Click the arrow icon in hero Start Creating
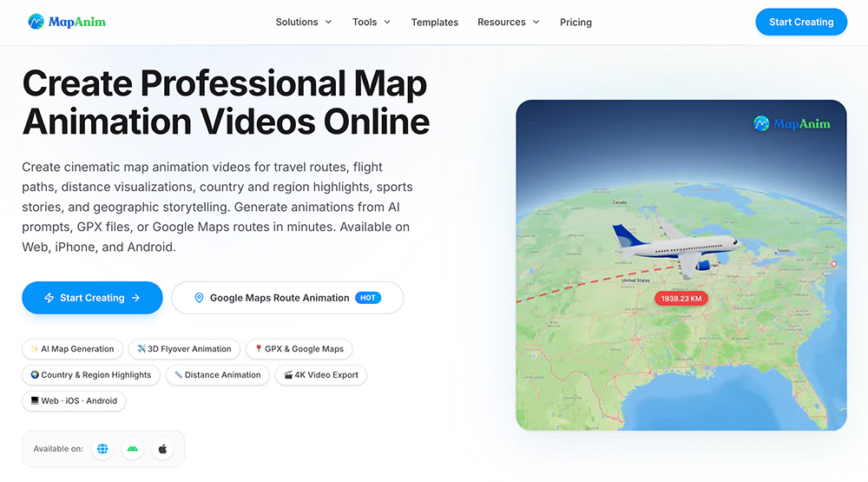Image resolution: width=868 pixels, height=482 pixels. pos(135,298)
